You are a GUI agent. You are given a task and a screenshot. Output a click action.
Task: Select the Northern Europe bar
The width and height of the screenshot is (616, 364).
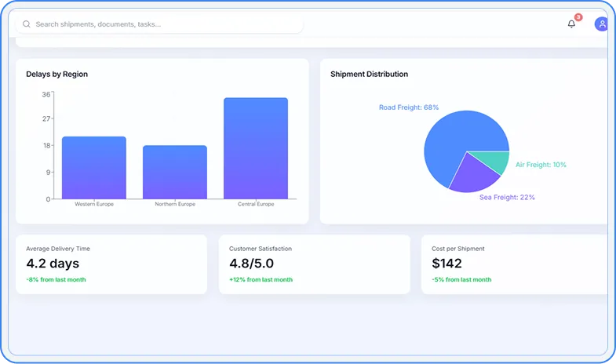[174, 172]
